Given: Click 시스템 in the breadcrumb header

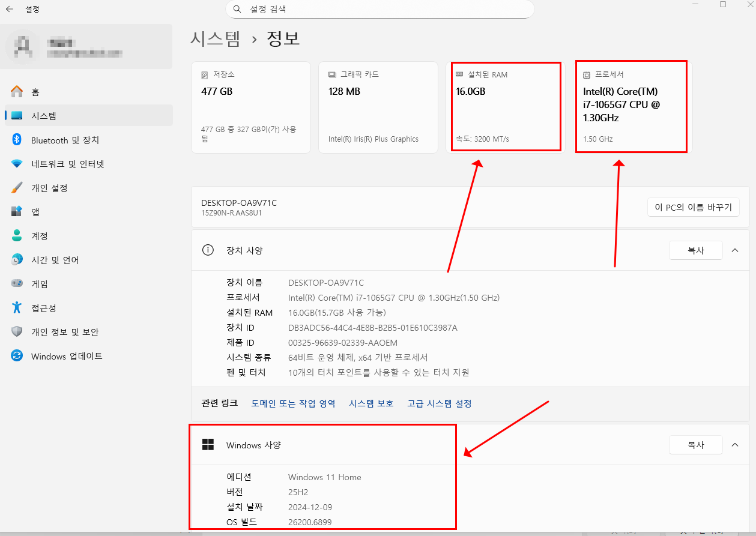Looking at the screenshot, I should pos(215,38).
